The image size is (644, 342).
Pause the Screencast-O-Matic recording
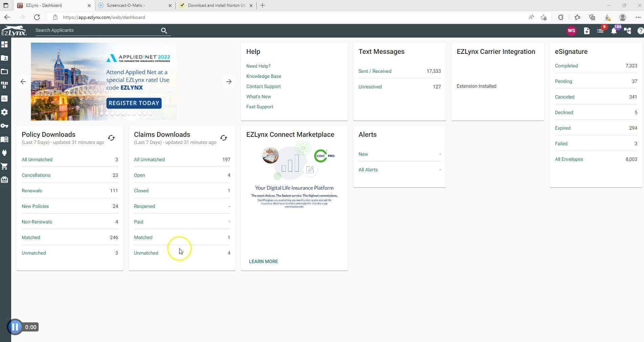15,327
